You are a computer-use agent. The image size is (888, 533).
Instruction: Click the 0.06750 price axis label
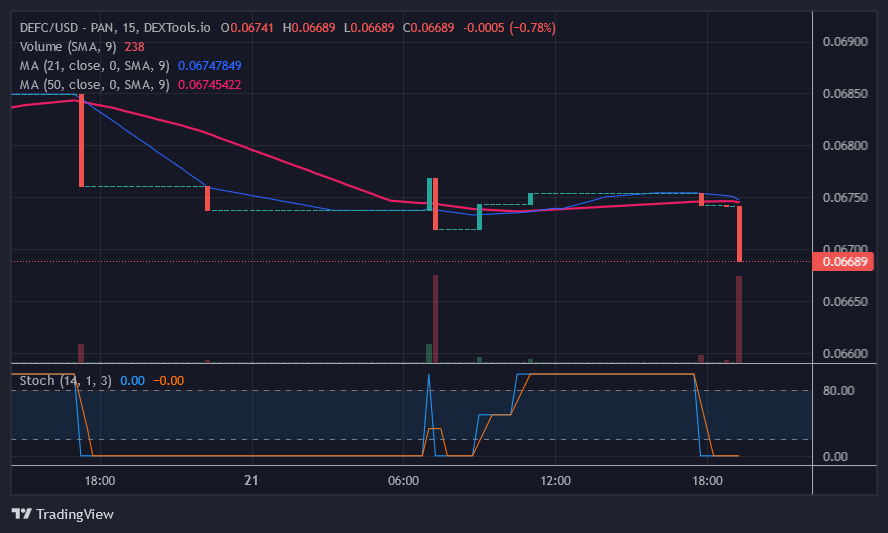845,198
